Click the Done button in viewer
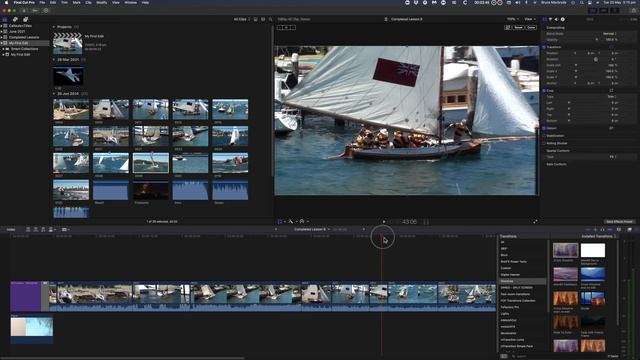640x360 pixels. pyautogui.click(x=531, y=27)
